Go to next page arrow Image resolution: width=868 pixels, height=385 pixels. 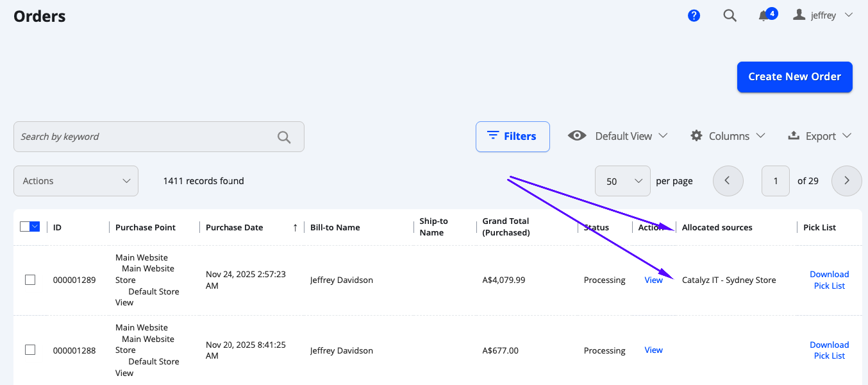pyautogui.click(x=846, y=181)
